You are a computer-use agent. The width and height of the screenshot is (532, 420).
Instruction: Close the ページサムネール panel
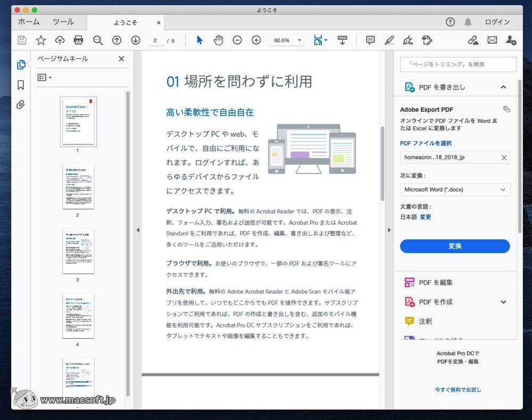tap(121, 59)
